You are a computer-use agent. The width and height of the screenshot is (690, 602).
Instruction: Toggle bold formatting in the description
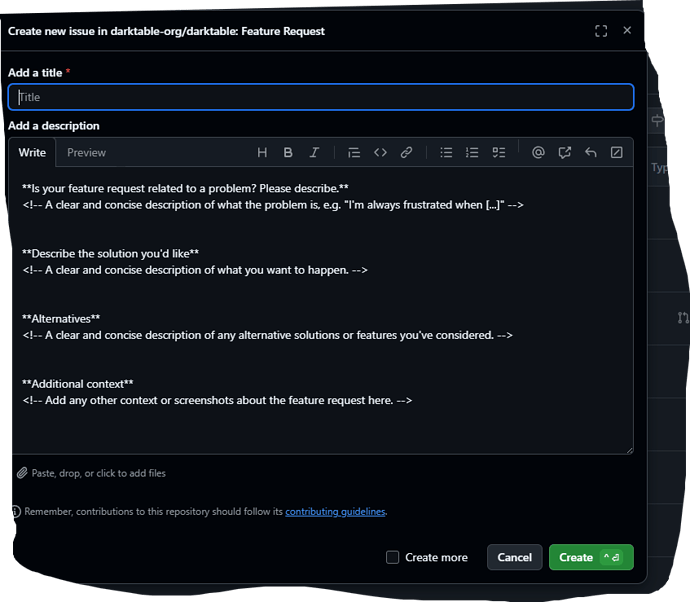pos(288,153)
